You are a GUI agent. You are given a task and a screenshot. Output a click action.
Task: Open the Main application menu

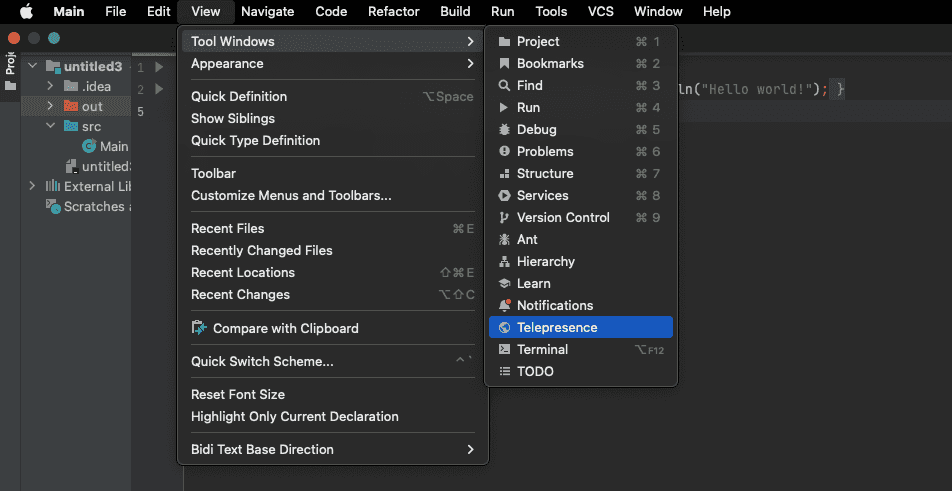point(69,12)
